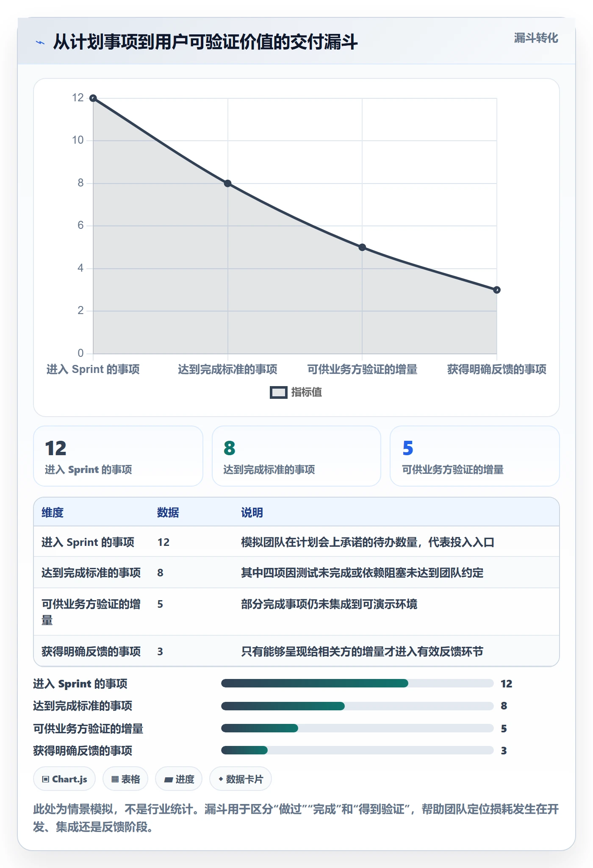Screen dimensions: 593x868
Task: Click the description starting with 部分完成事项
Action: [x=329, y=604]
